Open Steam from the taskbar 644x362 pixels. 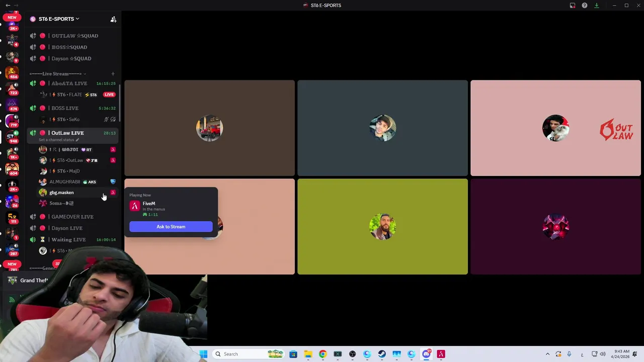pyautogui.click(x=382, y=354)
